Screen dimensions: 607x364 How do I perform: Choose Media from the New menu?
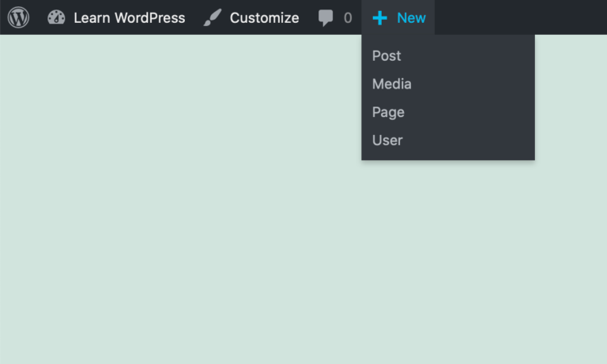(448, 84)
